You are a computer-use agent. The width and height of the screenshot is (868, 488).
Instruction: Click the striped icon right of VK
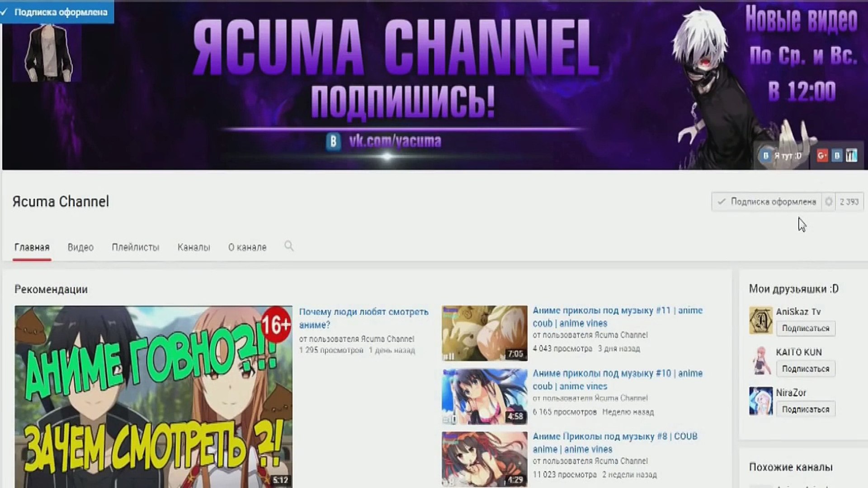(x=851, y=156)
